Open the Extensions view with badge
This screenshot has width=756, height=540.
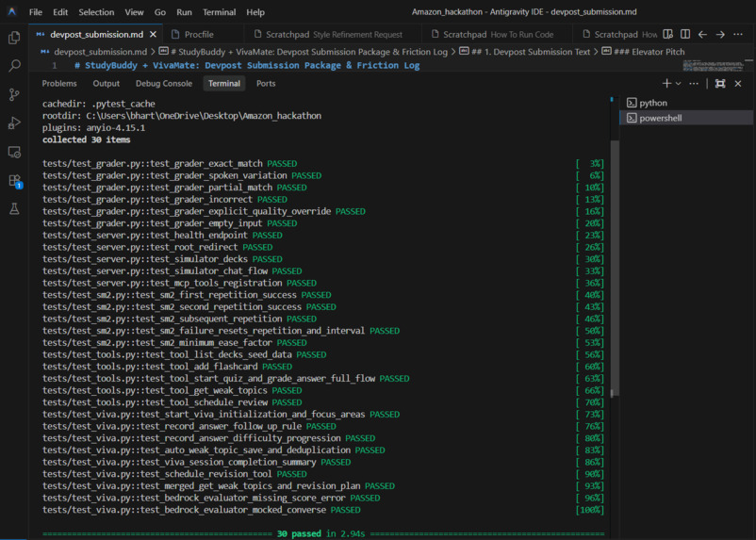click(x=14, y=181)
